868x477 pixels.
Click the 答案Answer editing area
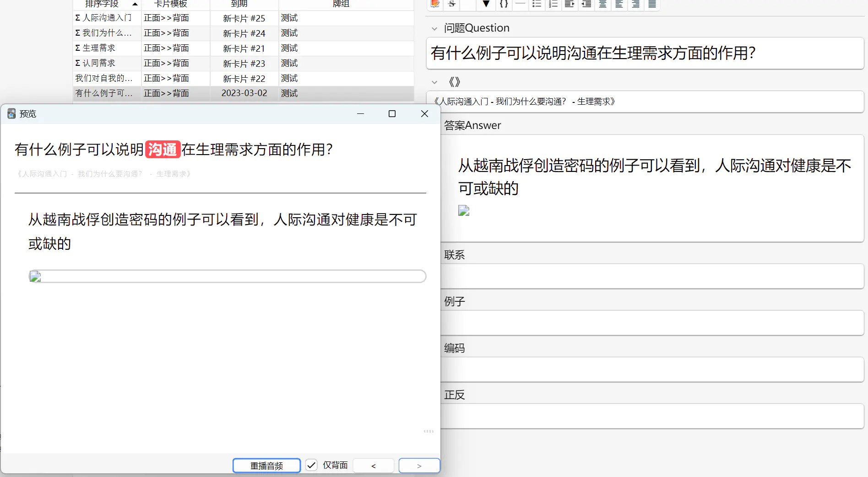coord(652,188)
